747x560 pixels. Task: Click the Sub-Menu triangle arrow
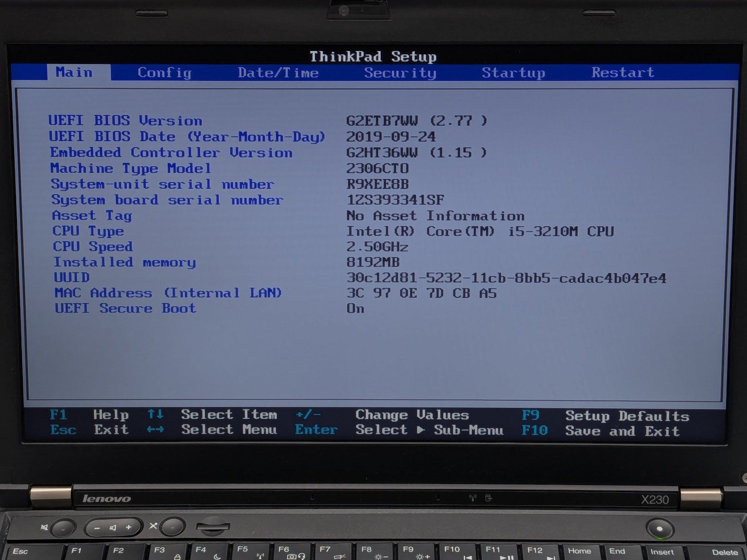[x=421, y=430]
